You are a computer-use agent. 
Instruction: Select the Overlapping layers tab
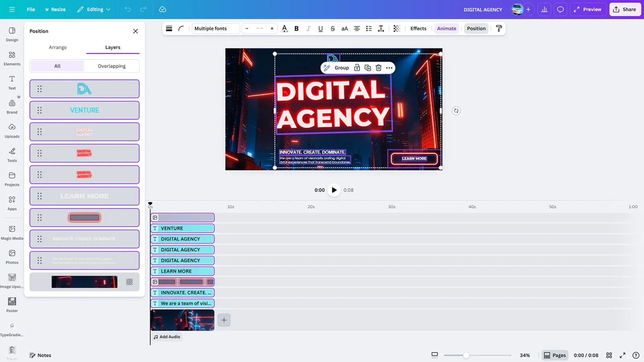[111, 66]
